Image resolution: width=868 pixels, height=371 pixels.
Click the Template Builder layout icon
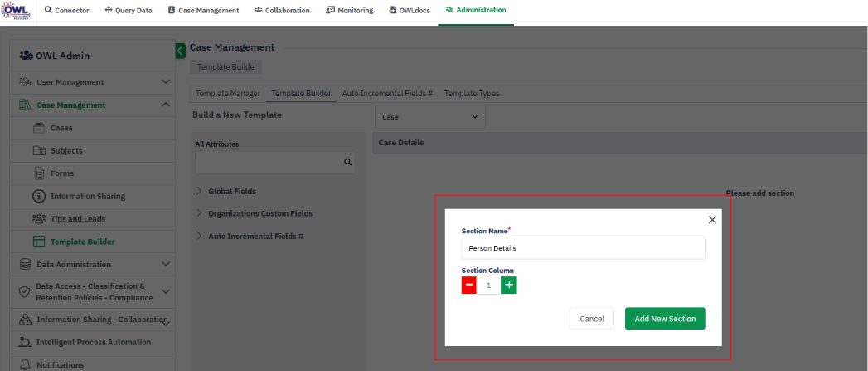point(39,242)
